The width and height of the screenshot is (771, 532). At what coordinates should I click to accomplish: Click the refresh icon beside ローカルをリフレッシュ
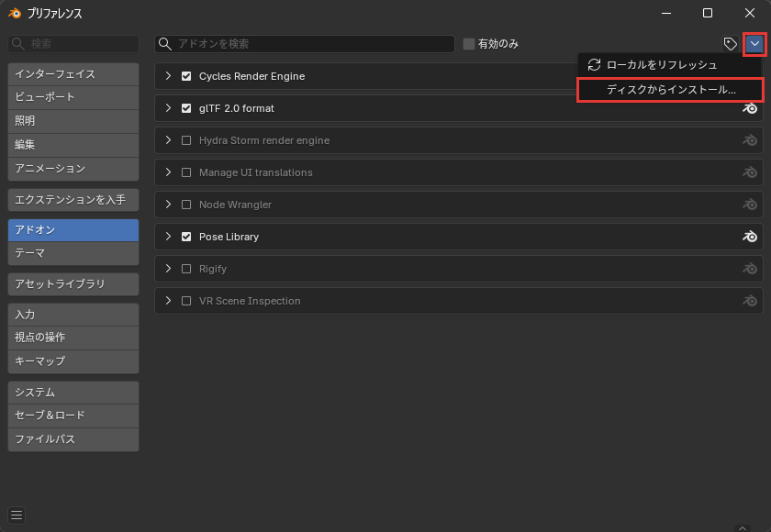594,65
